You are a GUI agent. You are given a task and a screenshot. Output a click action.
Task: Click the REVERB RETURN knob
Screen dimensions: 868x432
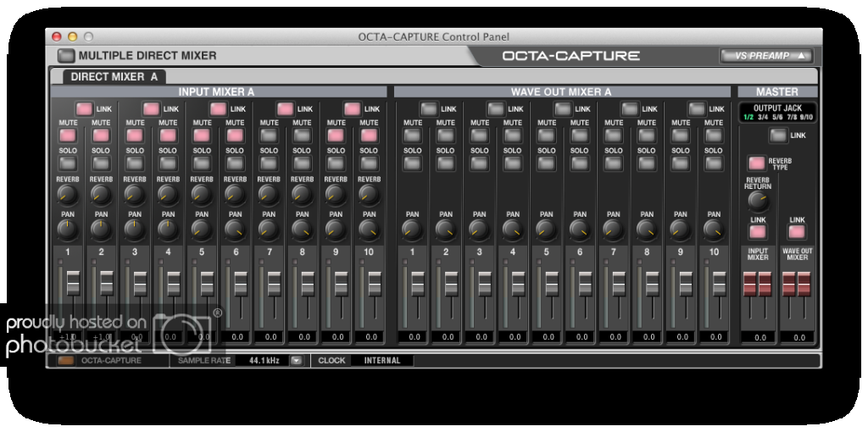pyautogui.click(x=759, y=202)
